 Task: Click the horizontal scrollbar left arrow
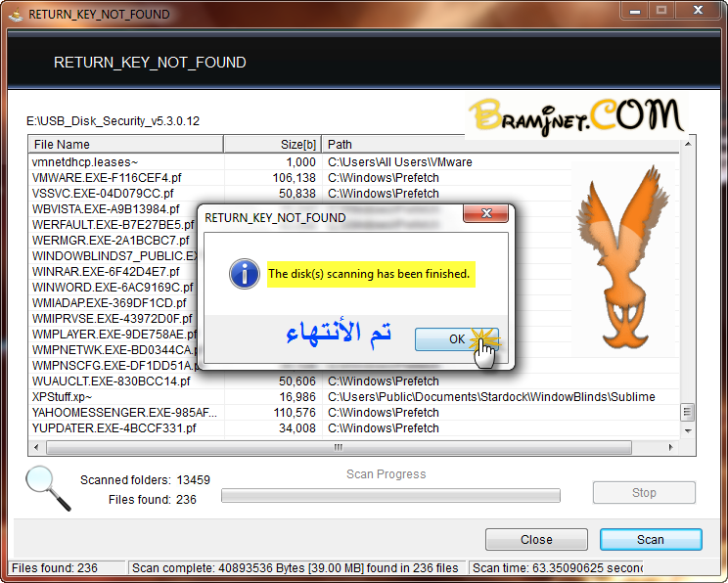click(x=36, y=447)
